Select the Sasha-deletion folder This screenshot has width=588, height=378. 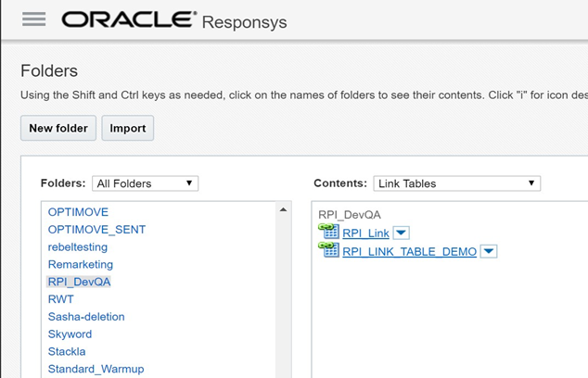[86, 317]
